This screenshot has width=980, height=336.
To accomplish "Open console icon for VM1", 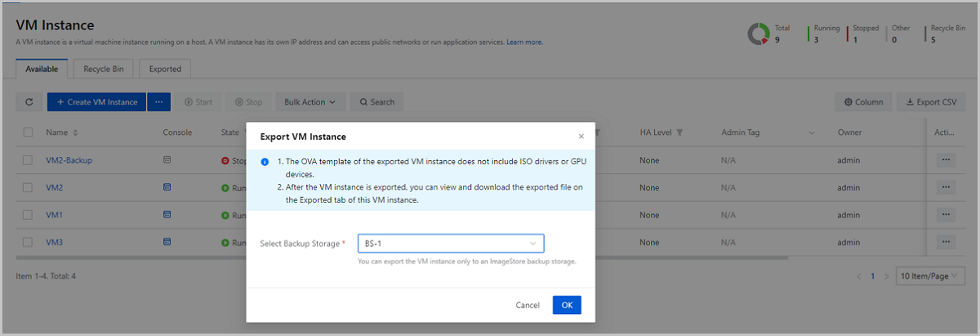I will (x=167, y=215).
